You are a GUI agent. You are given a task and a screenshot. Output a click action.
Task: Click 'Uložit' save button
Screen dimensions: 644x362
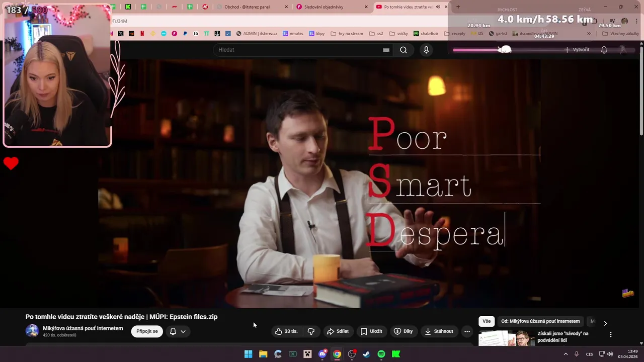(371, 331)
